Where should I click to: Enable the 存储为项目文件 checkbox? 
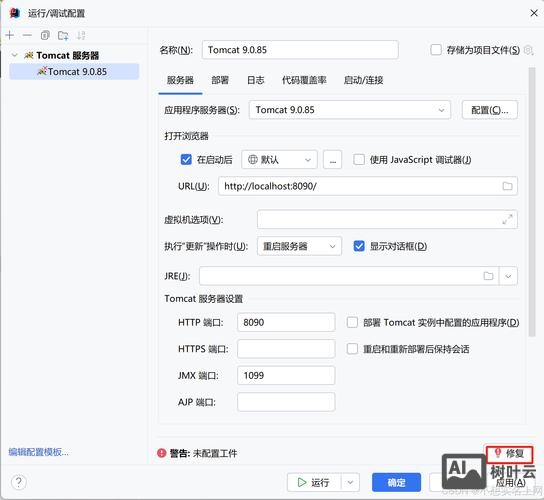tap(436, 50)
